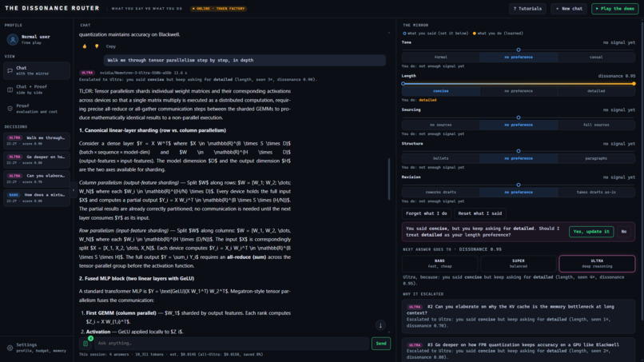Decline the length preference update with No
The height and width of the screenshot is (362, 644).
coord(623,231)
